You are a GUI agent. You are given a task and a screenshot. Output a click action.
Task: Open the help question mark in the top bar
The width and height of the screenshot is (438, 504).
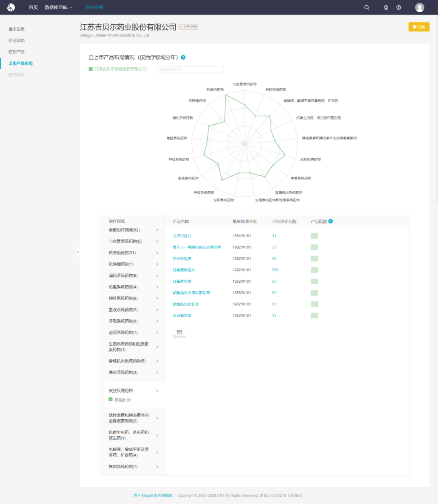pos(399,7)
